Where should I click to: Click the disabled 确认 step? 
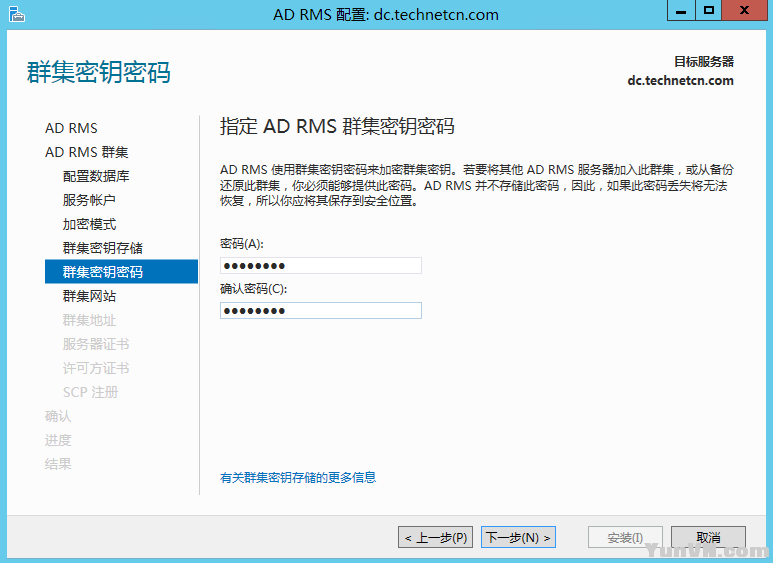pos(58,416)
